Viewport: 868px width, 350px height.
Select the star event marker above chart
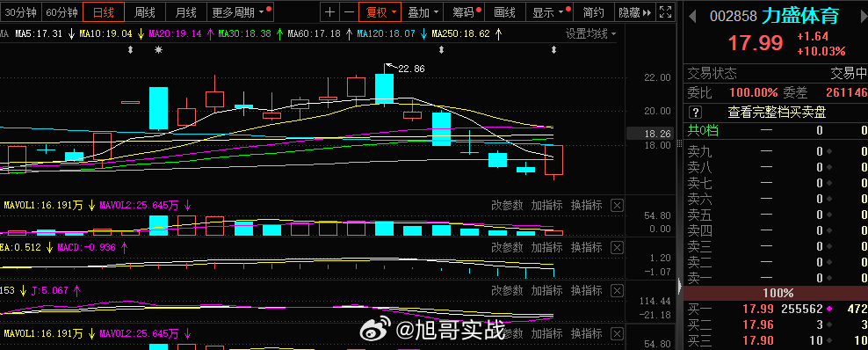click(x=158, y=50)
